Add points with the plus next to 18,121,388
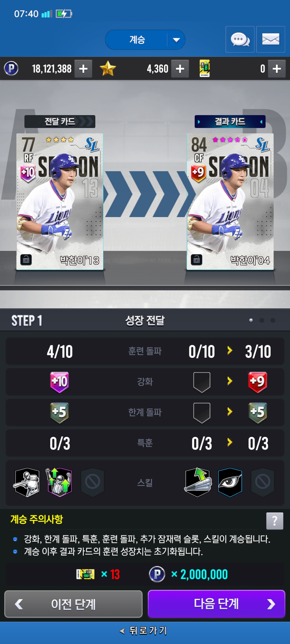Screen dimensions: 290x644 (83, 69)
